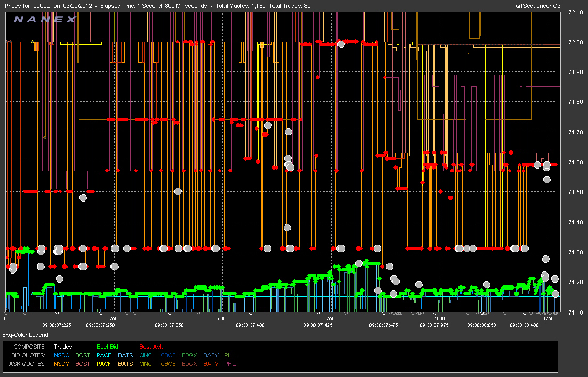
Task: Pick CBOE in the BID QUOTES row
Action: (168, 355)
